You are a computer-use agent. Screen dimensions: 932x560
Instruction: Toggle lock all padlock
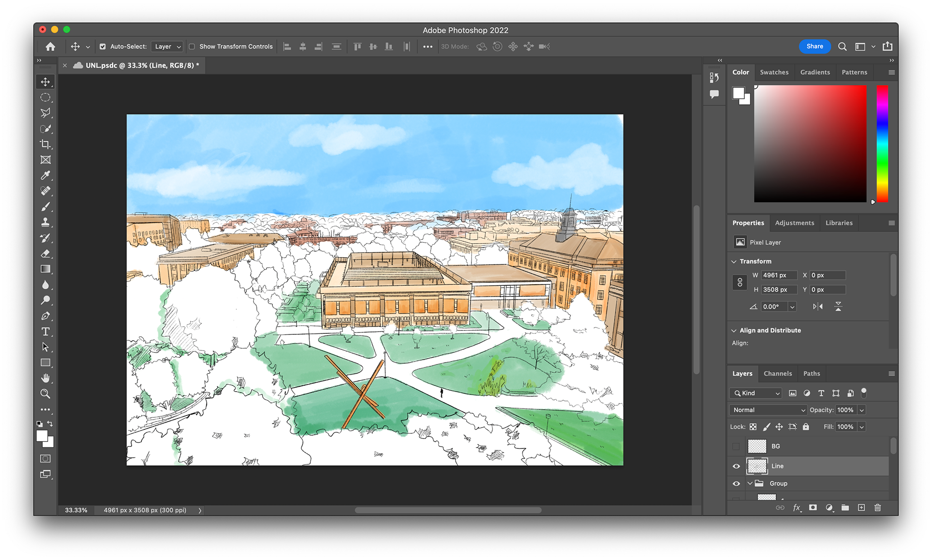(806, 427)
